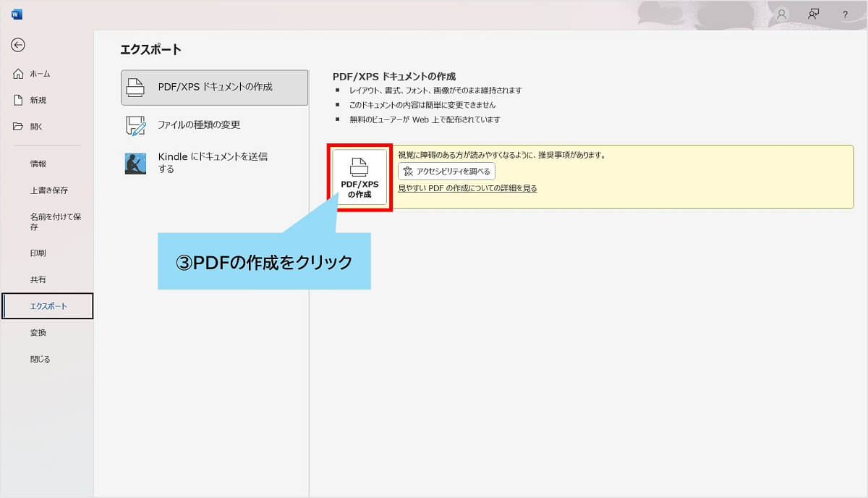The width and height of the screenshot is (868, 498).
Task: Click the back arrow icon
Action: (18, 45)
